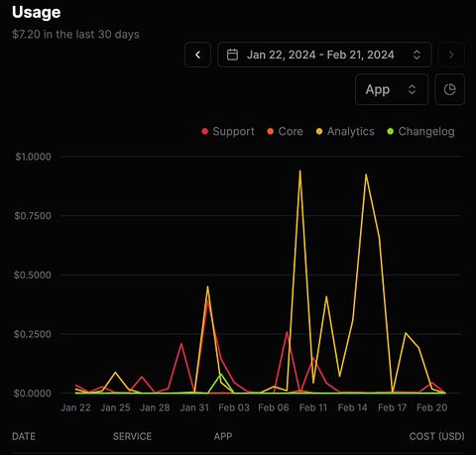The image size is (476, 455).
Task: Click calendar icon in date range picker
Action: click(232, 55)
